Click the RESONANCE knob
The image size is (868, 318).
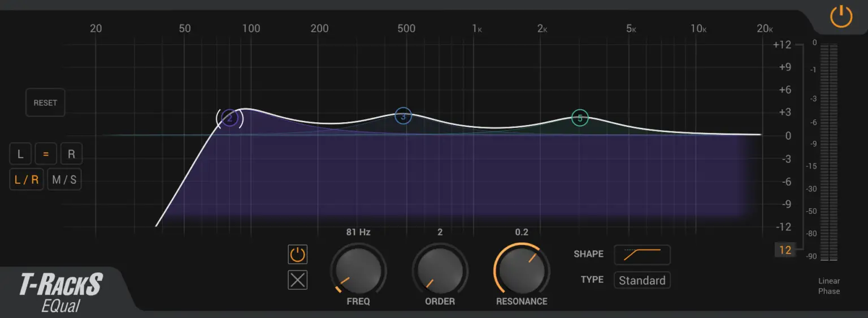click(522, 269)
